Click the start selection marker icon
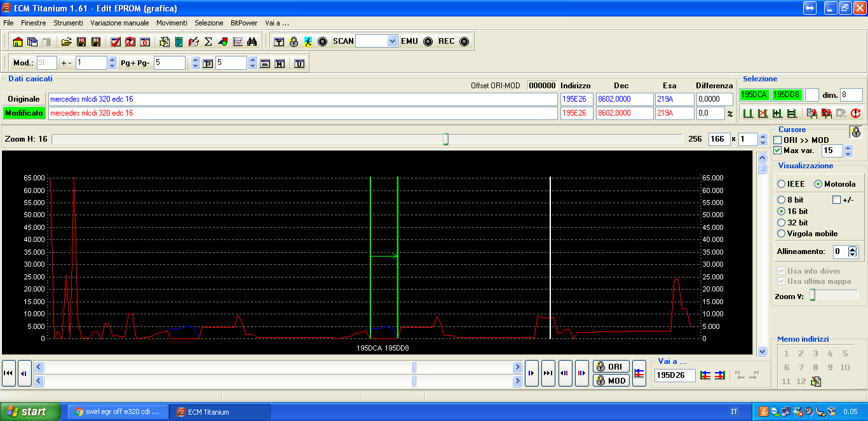The image size is (868, 421). tap(747, 114)
